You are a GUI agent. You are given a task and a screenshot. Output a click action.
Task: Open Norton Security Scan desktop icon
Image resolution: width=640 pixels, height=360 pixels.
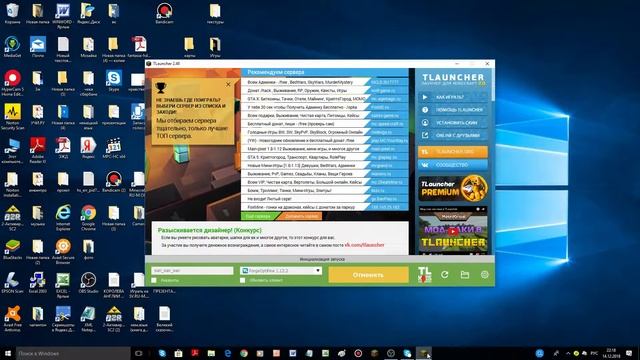tap(13, 116)
